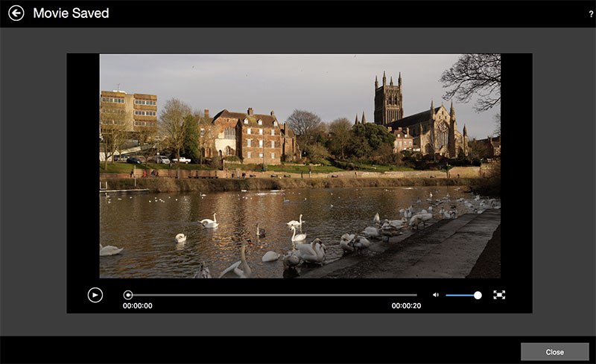Screen dimensions: 596x364
Task: Click the Close button
Action: [x=554, y=352]
